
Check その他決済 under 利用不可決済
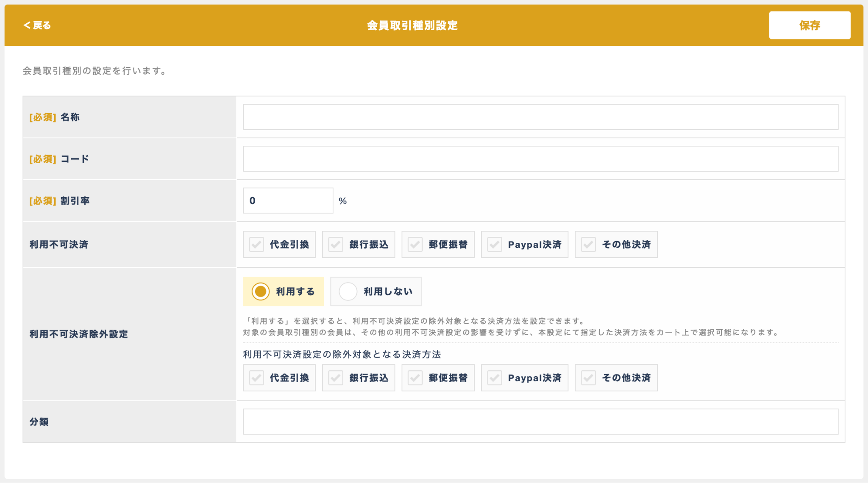[588, 244]
